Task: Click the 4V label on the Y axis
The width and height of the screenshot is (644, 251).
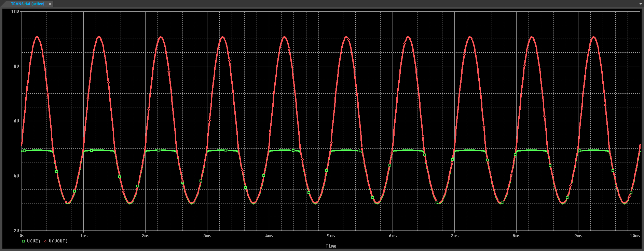Action: (16, 176)
